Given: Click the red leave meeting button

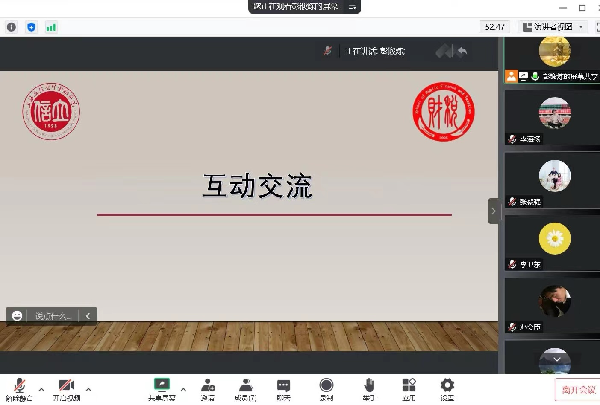Looking at the screenshot, I should pyautogui.click(x=577, y=390).
